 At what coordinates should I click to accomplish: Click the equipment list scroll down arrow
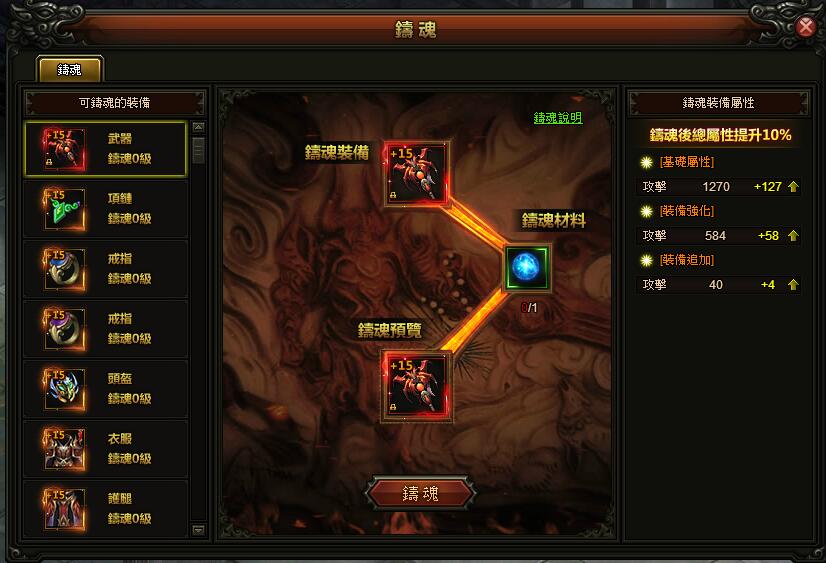coord(199,529)
